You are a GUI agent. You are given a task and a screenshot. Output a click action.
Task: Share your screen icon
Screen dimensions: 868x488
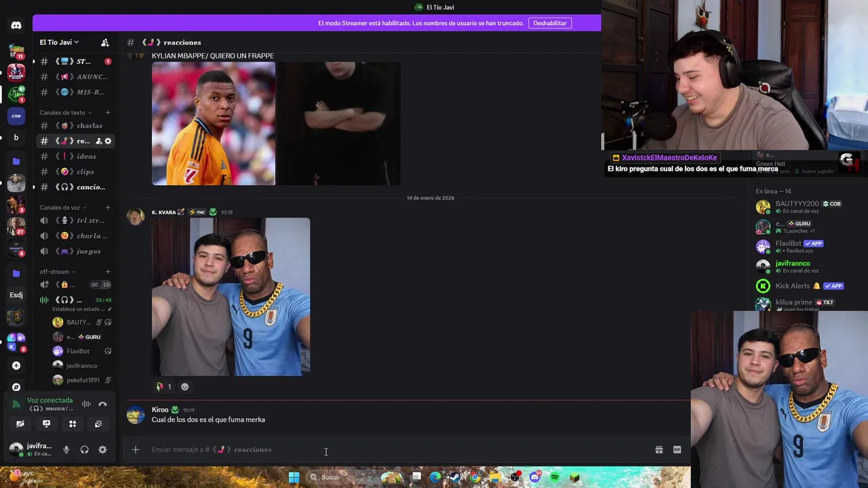coord(46,424)
